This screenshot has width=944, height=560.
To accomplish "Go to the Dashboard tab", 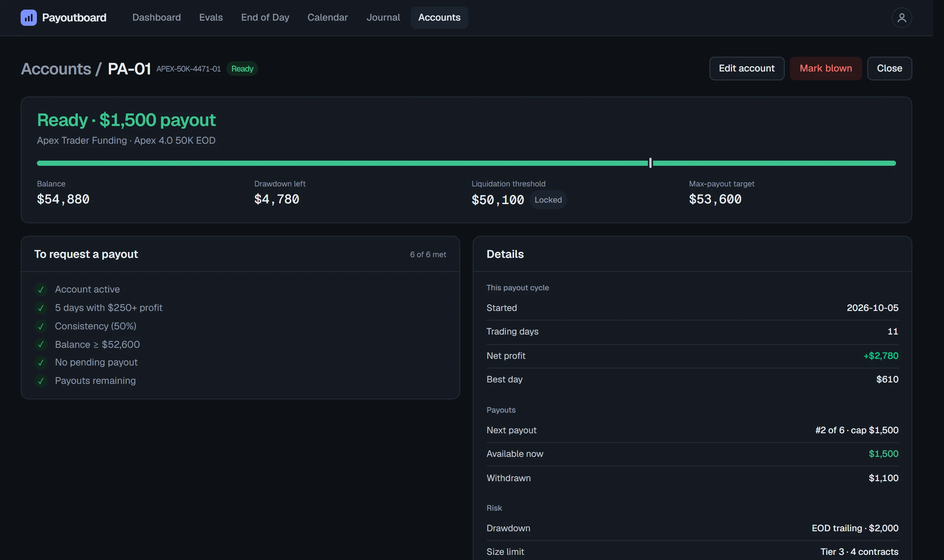I will point(156,18).
